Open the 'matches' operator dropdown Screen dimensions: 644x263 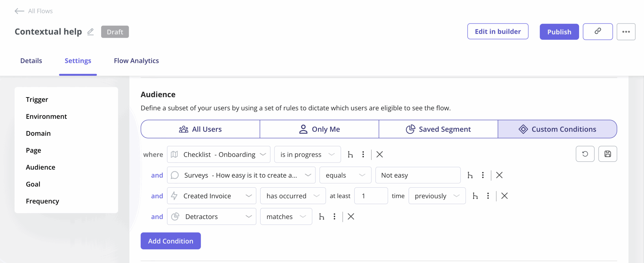(286, 216)
